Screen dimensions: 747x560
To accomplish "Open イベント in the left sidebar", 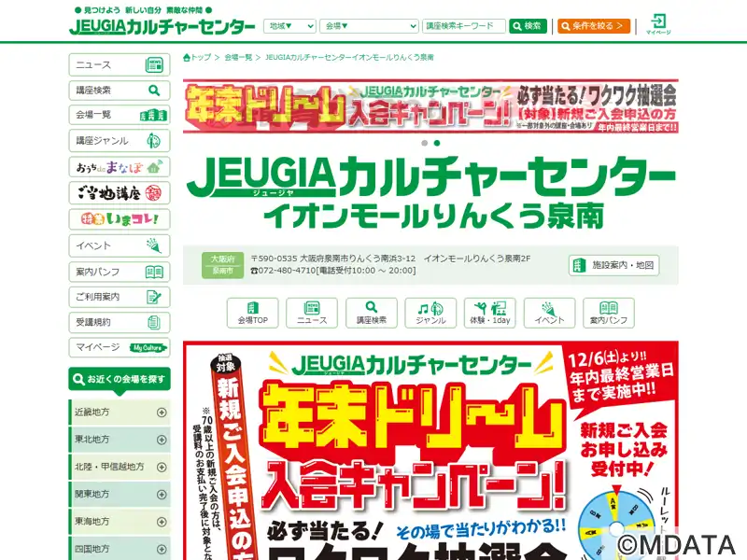I will pyautogui.click(x=120, y=245).
